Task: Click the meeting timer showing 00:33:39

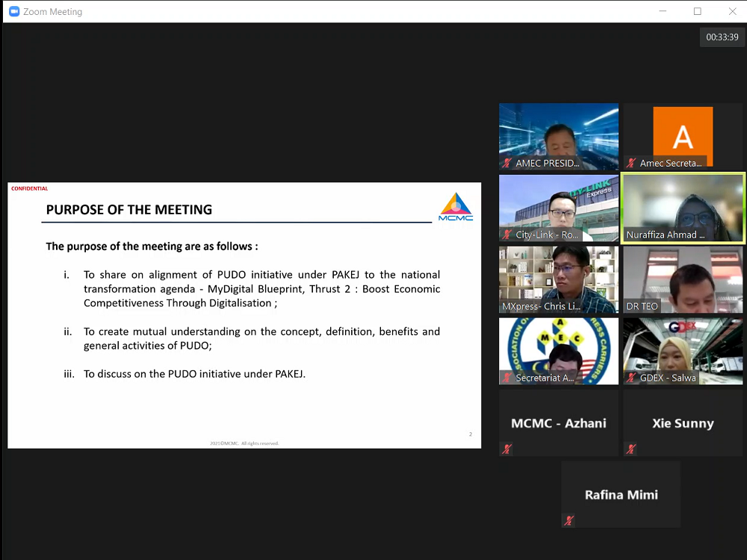Action: (722, 37)
